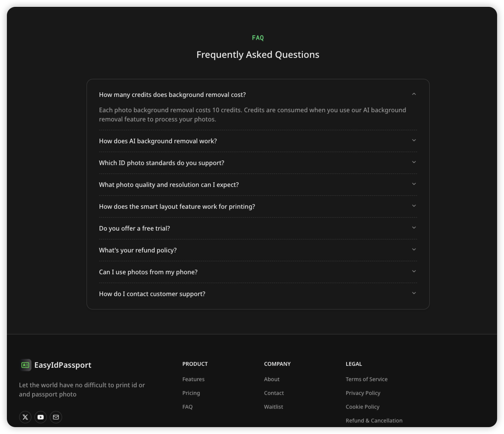Image resolution: width=504 pixels, height=434 pixels.
Task: Expand 'Which ID photo standards do you support?'
Action: coord(258,162)
